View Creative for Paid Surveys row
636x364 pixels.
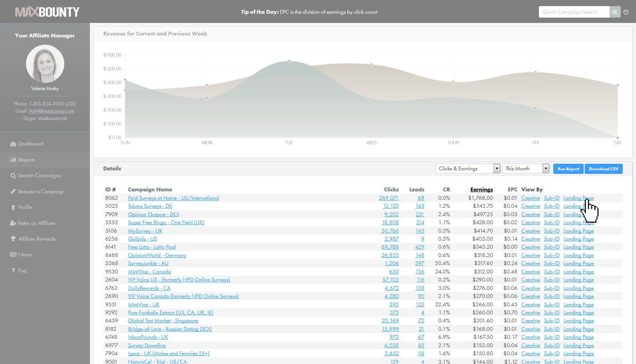tap(531, 198)
